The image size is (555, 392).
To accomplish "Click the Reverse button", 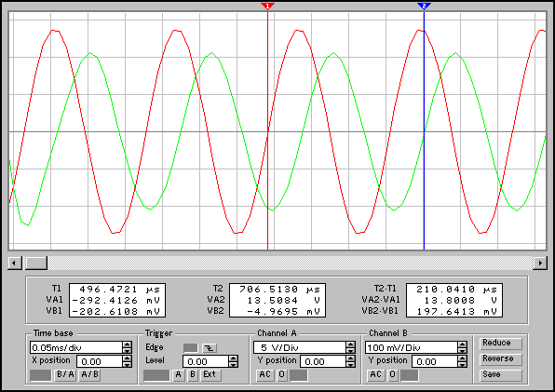I will click(501, 359).
